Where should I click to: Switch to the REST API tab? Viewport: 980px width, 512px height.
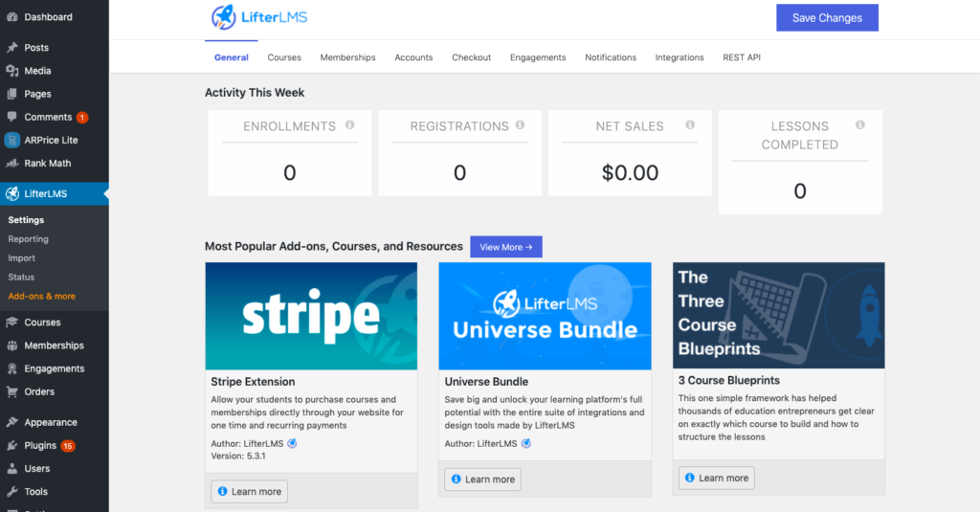742,57
